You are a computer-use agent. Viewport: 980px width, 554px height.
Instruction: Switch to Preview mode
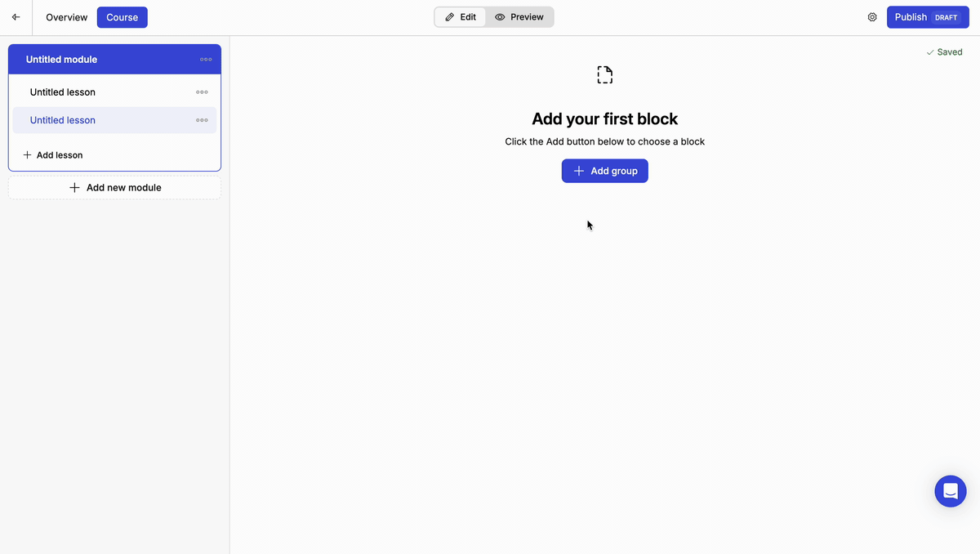click(519, 17)
